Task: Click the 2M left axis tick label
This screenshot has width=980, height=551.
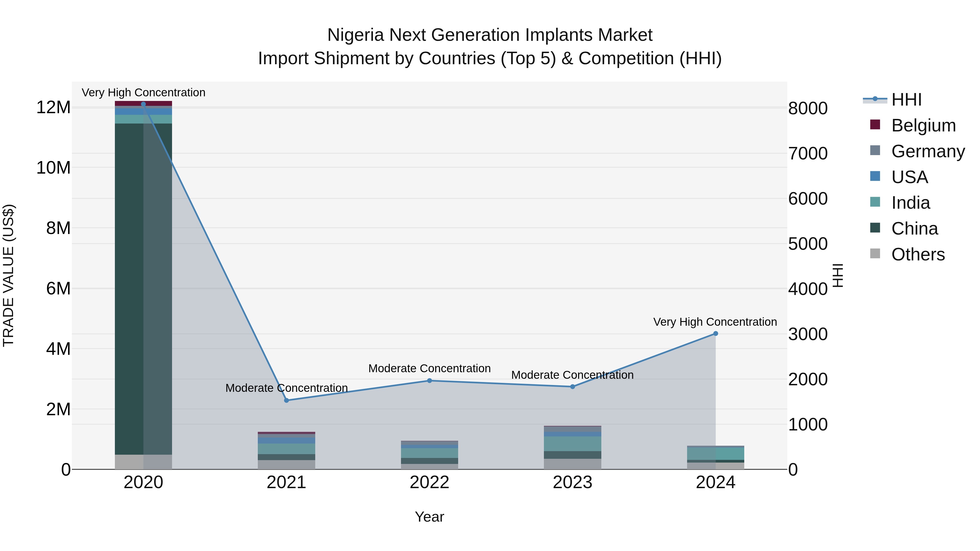Action: pyautogui.click(x=58, y=409)
